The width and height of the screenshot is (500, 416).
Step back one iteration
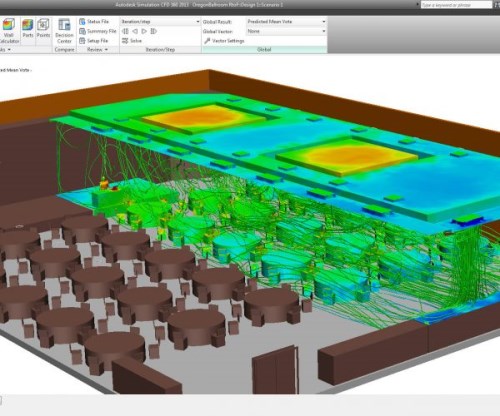pyautogui.click(x=135, y=31)
